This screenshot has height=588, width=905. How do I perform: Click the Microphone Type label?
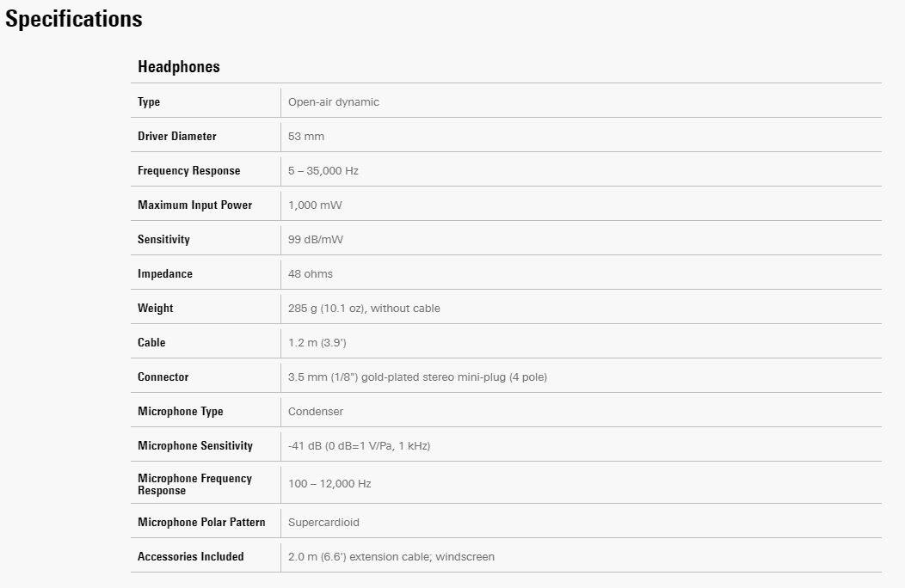pos(181,412)
